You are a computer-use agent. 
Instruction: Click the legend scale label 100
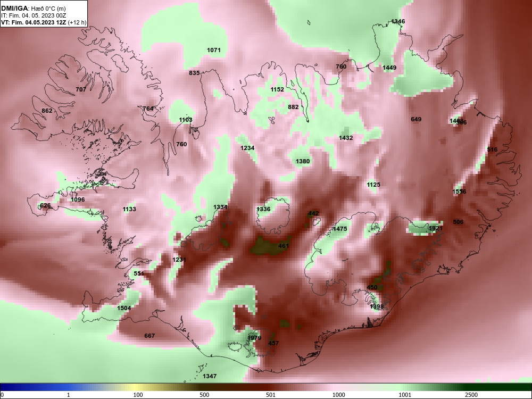point(138,395)
